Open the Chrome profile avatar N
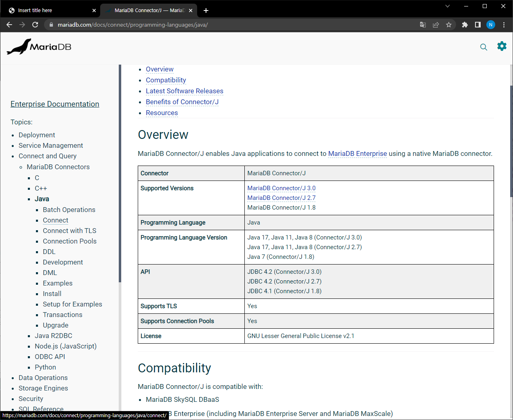 [491, 25]
